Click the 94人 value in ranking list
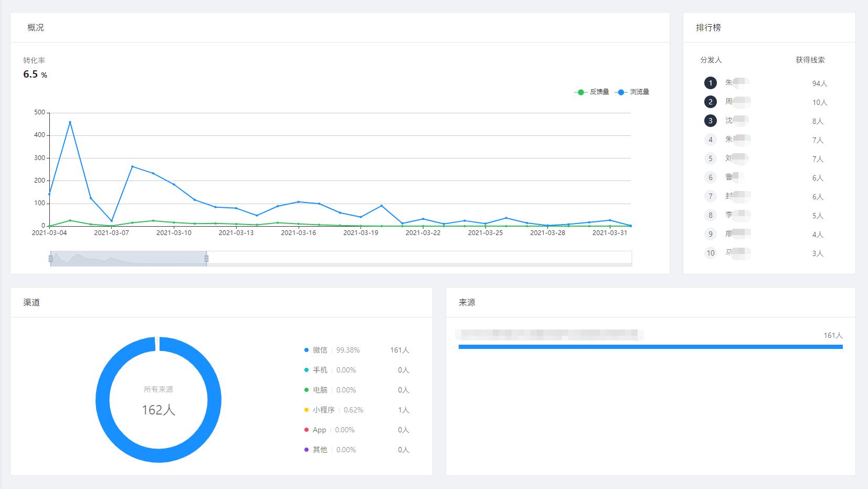 819,83
